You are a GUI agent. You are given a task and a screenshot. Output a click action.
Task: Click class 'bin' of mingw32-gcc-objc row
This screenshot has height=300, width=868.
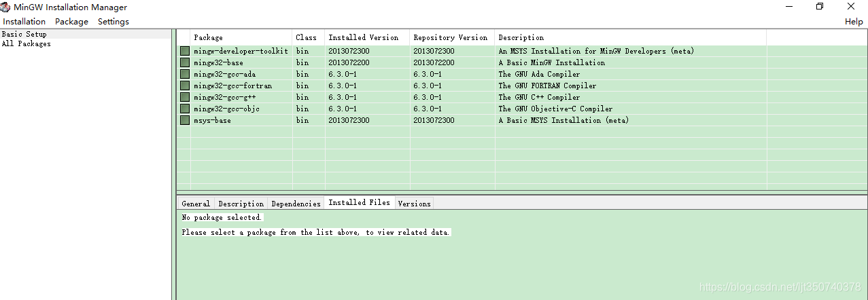(302, 109)
